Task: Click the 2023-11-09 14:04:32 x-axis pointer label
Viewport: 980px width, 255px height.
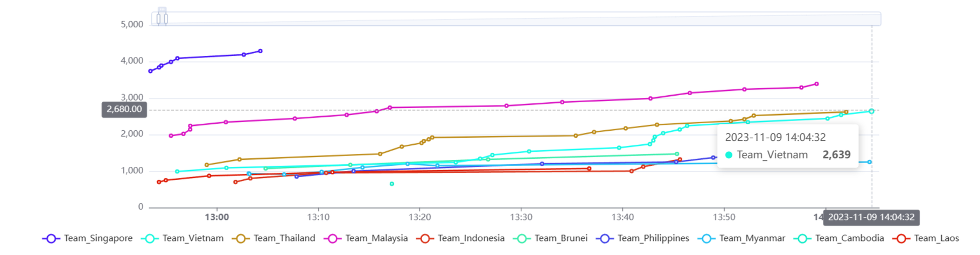Action: pyautogui.click(x=871, y=217)
